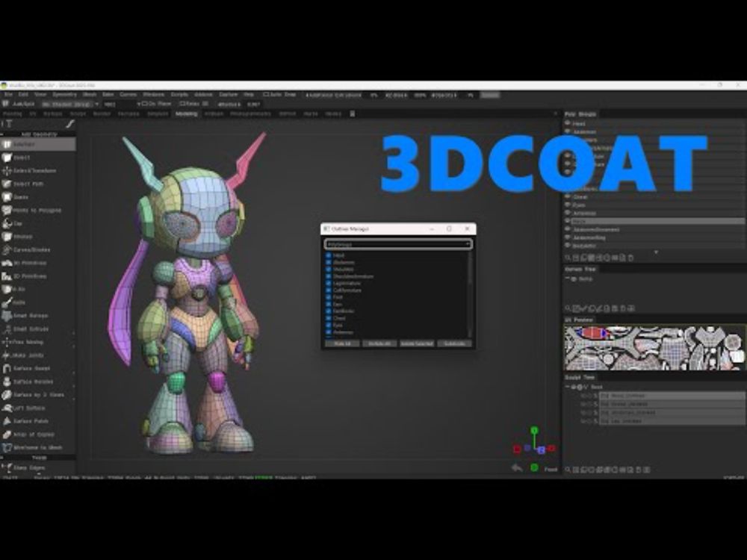Image resolution: width=747 pixels, height=560 pixels.
Task: Click Unhide All in Outliner Manager
Action: click(379, 343)
